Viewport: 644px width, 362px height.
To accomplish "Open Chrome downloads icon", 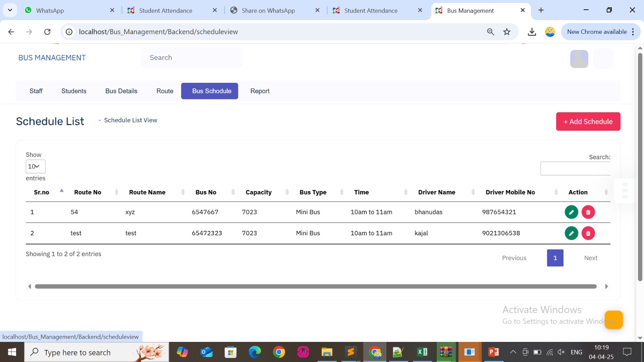I will point(532,32).
